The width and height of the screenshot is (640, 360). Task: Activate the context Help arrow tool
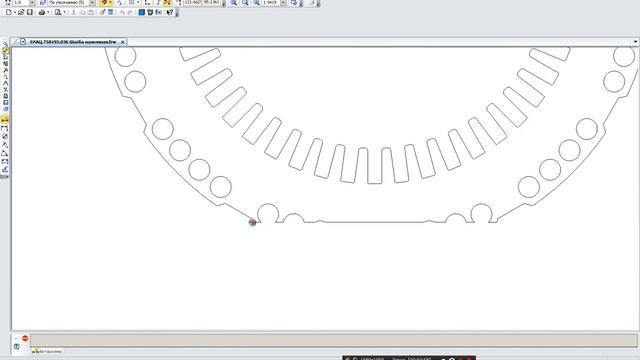pos(170,12)
